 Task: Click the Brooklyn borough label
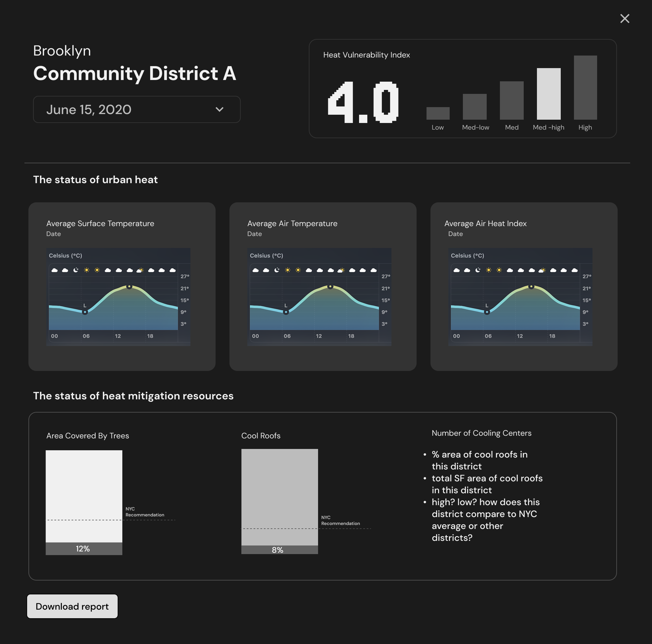[62, 51]
